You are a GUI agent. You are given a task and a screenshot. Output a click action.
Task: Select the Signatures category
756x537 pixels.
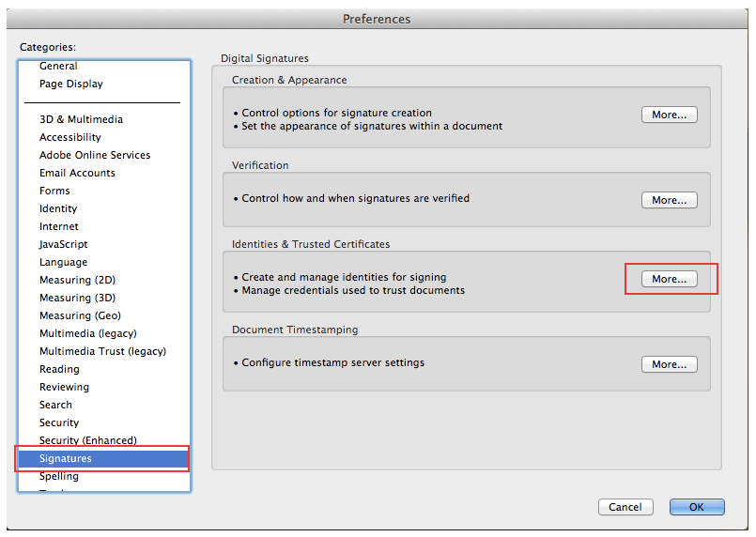[66, 459]
